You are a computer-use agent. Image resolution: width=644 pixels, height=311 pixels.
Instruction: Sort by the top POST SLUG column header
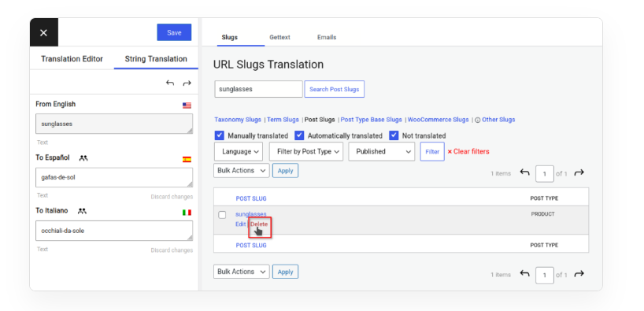click(x=251, y=198)
